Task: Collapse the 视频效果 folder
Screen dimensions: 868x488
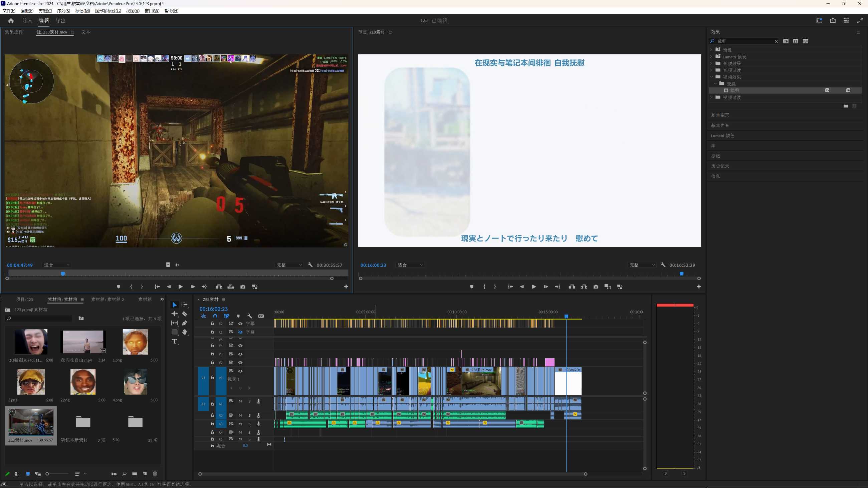Action: 711,77
